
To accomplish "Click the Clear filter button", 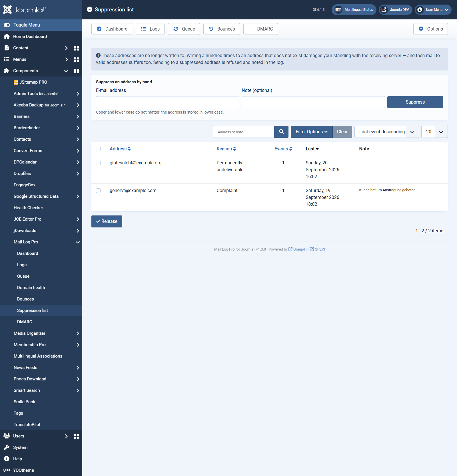I will (342, 132).
